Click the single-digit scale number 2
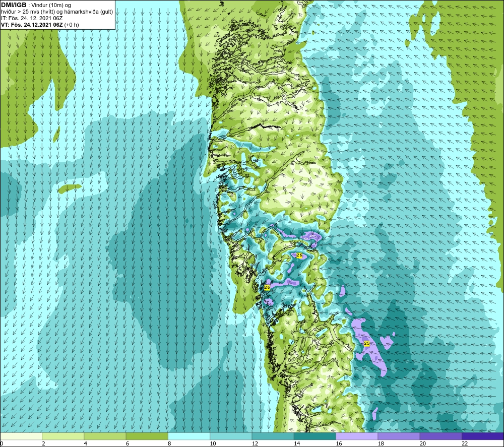 pos(43,444)
